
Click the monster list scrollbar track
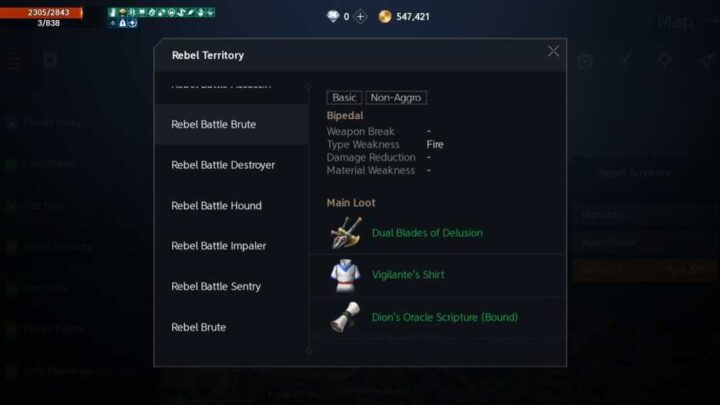point(309,219)
